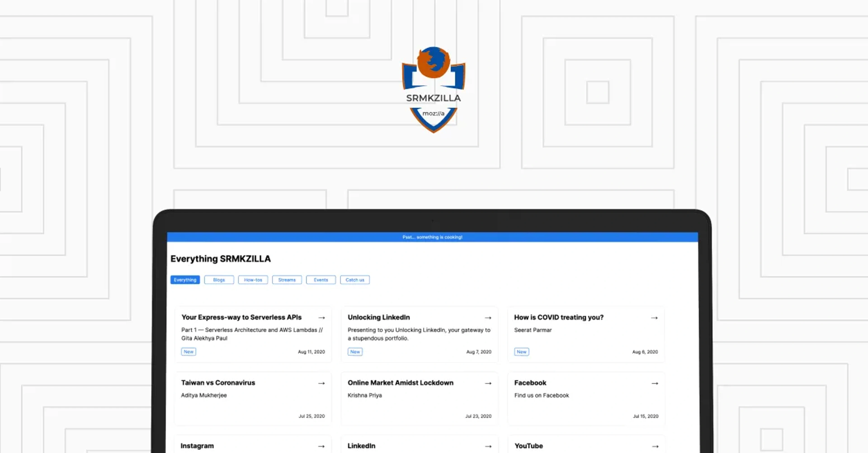Screen dimensions: 868x453
Task: Open the Catch us filter
Action: click(x=355, y=280)
